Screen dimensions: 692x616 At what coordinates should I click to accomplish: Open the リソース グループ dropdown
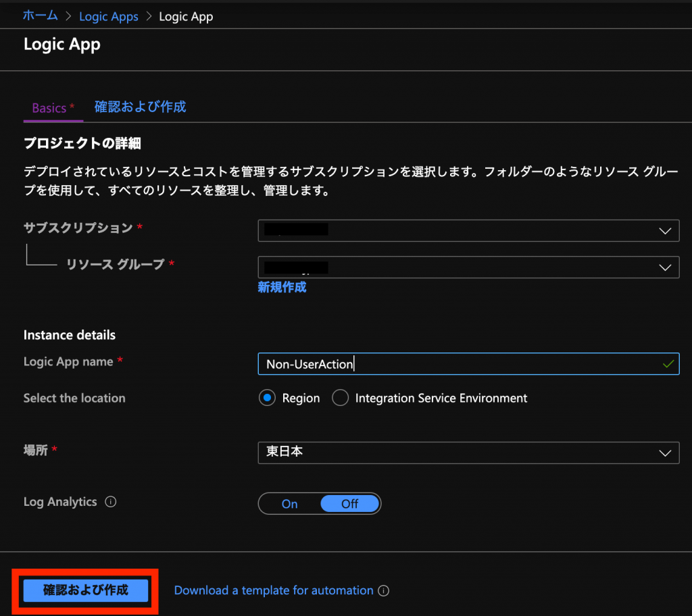468,267
